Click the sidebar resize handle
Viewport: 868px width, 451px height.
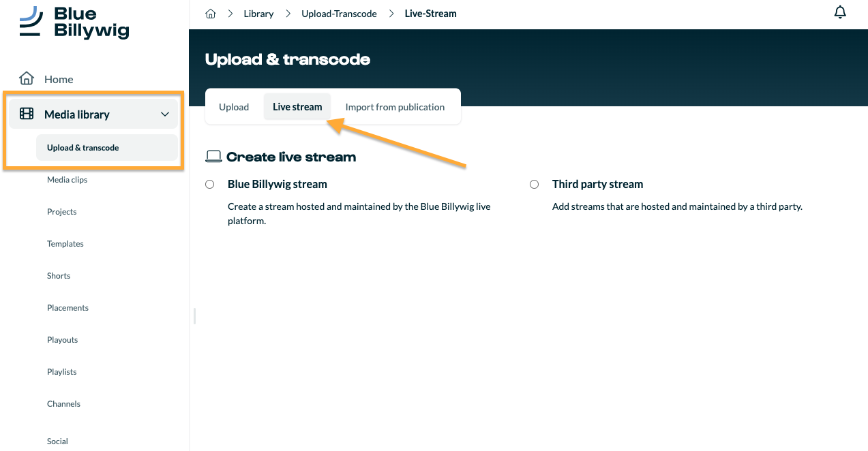(x=194, y=316)
